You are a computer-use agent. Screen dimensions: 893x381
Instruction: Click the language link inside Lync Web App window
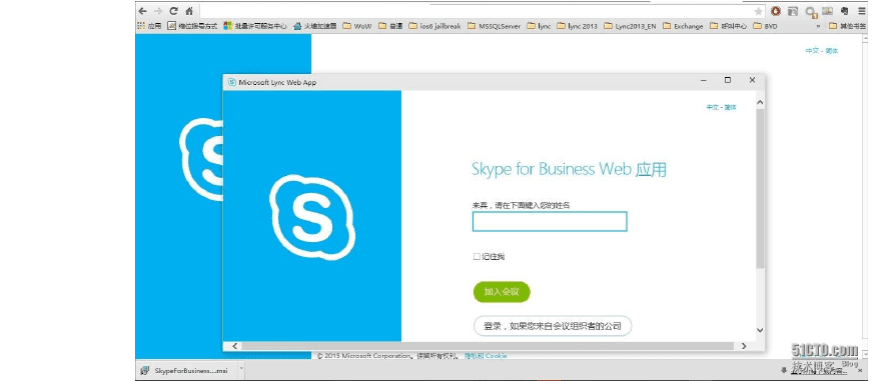tap(722, 107)
